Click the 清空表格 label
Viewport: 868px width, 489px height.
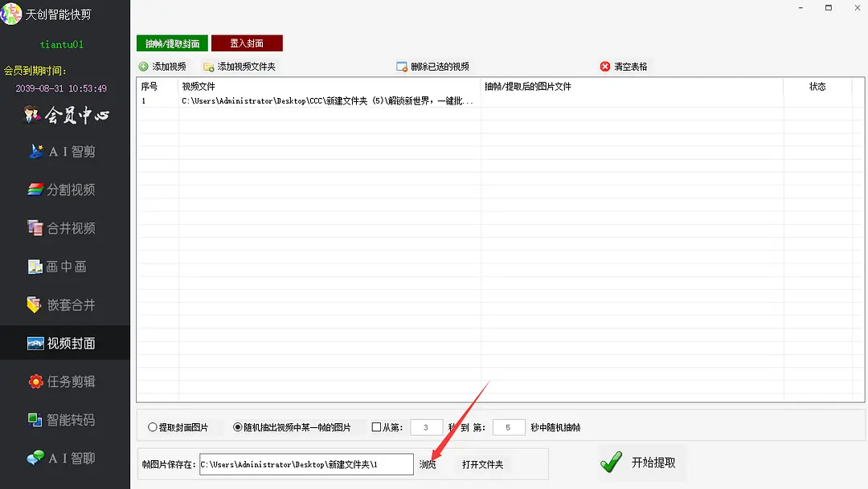coord(631,67)
